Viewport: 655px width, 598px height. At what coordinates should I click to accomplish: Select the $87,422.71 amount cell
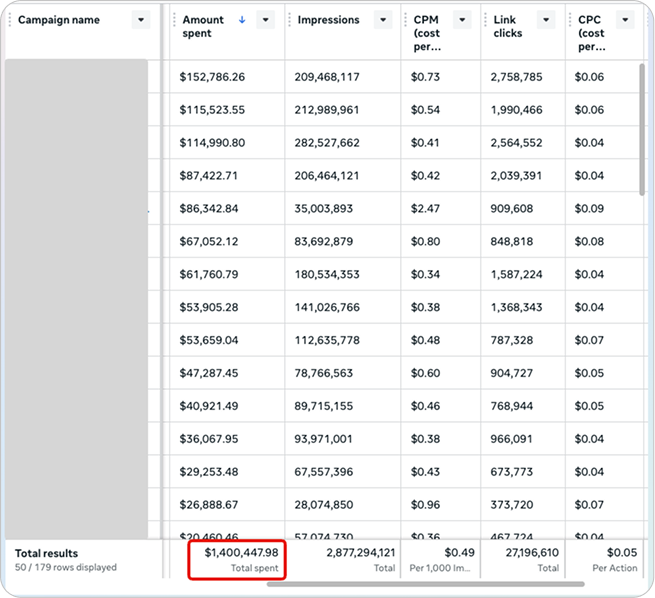pos(208,175)
